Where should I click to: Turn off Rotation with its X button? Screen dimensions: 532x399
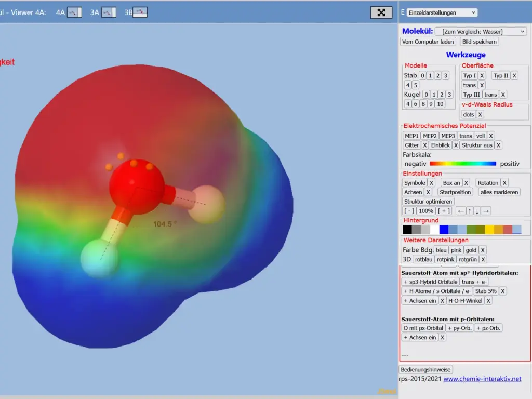[504, 183]
